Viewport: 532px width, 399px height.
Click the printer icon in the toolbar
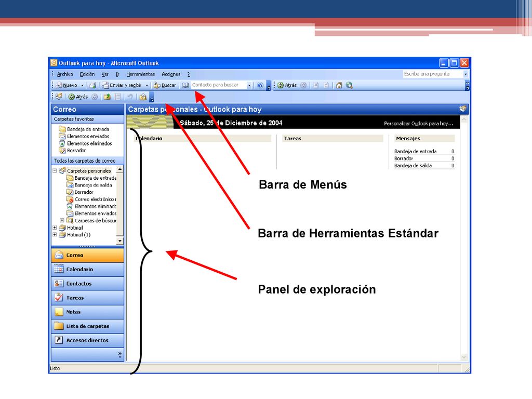(x=92, y=85)
